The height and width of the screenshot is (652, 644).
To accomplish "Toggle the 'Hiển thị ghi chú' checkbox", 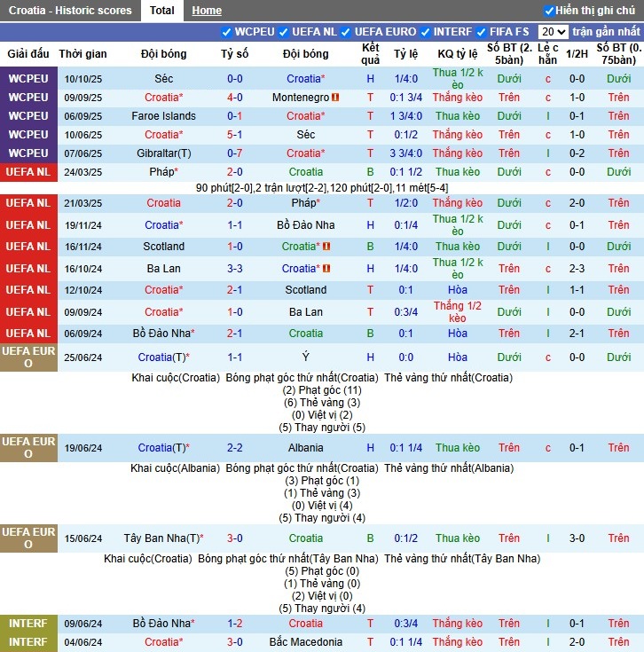I will point(549,11).
